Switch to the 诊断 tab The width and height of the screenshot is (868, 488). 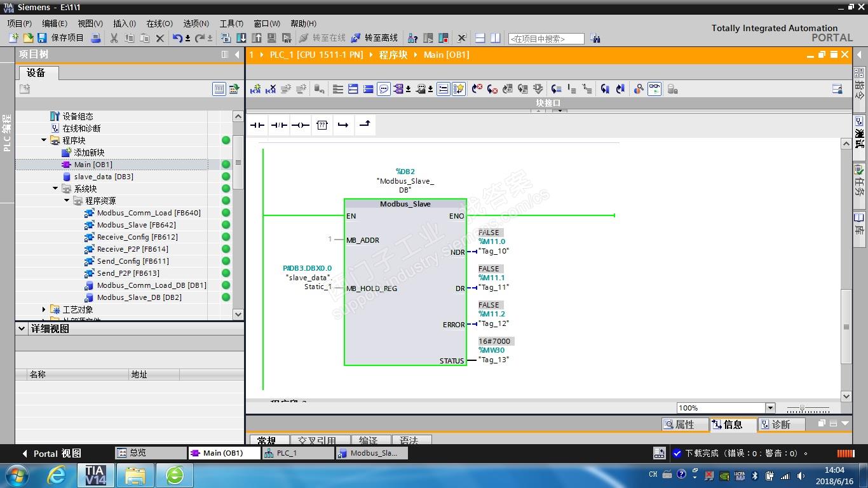[x=775, y=424]
